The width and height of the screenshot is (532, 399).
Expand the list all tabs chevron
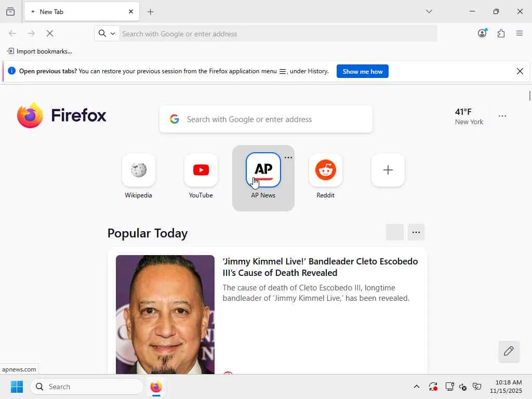(x=429, y=11)
